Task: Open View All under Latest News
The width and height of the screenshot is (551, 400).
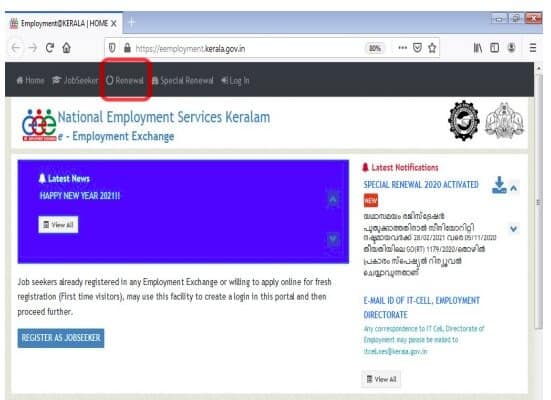Action: pos(58,225)
